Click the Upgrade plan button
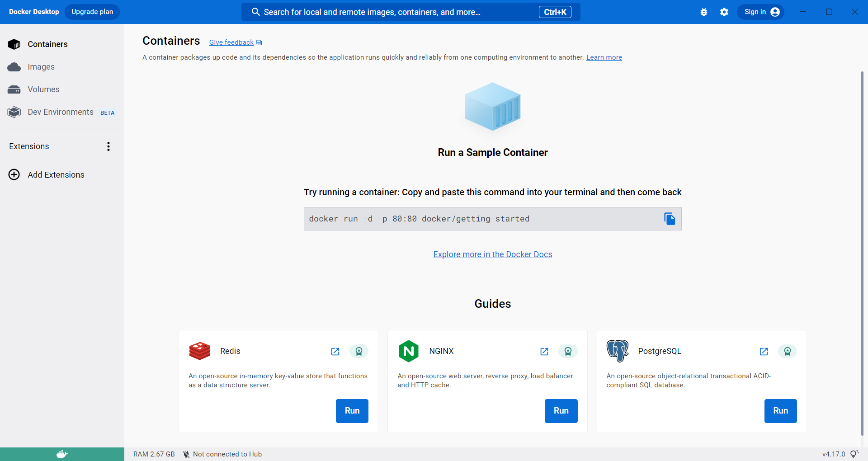Viewport: 868px width, 461px height. click(x=92, y=12)
